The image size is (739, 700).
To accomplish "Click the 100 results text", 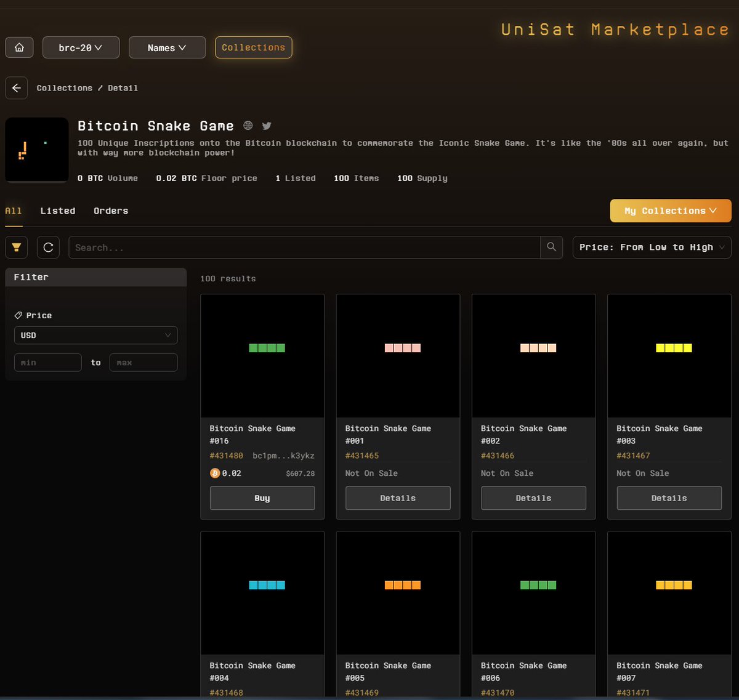I will [x=228, y=278].
